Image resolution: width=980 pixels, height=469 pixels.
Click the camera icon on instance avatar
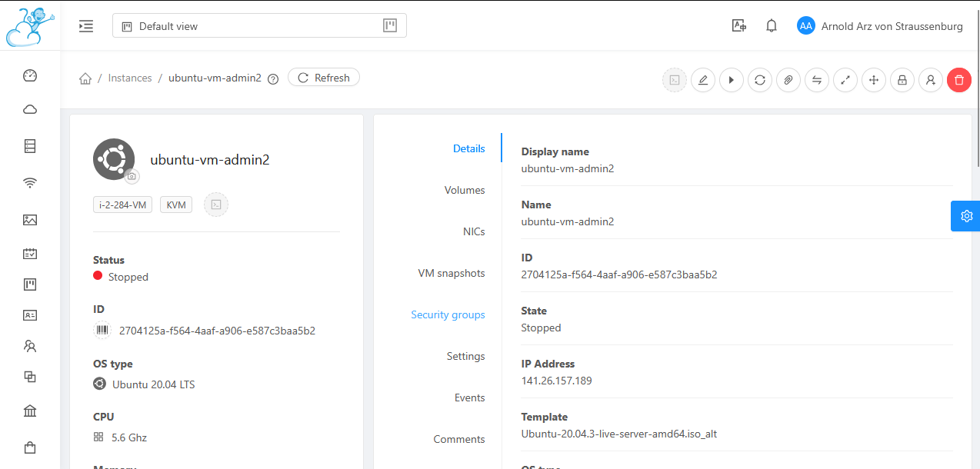(x=132, y=176)
